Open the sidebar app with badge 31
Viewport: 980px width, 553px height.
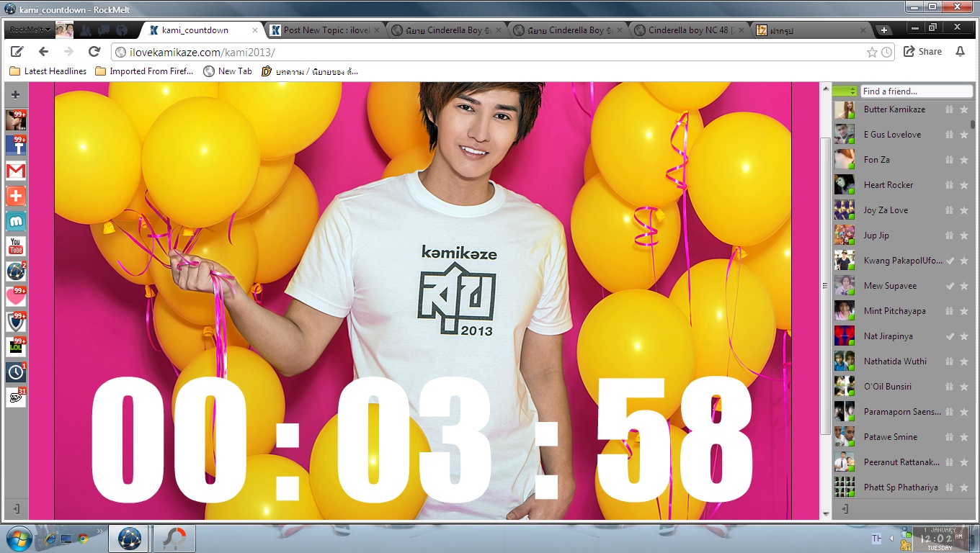point(16,397)
